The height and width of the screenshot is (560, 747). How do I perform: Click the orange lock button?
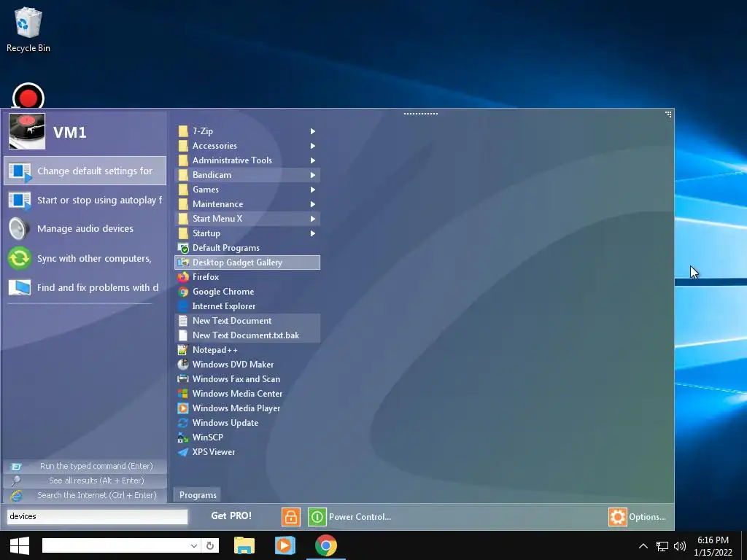[290, 517]
